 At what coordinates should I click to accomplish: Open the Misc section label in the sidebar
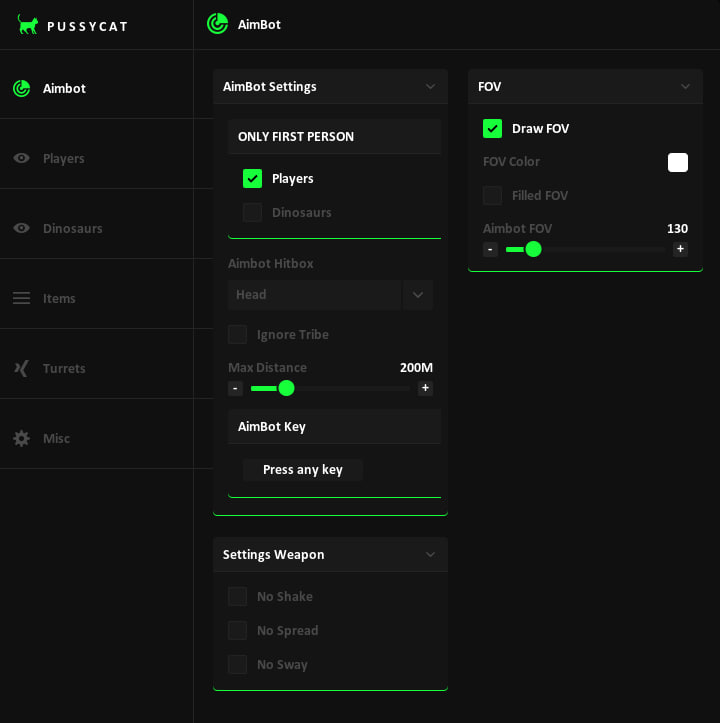56,438
